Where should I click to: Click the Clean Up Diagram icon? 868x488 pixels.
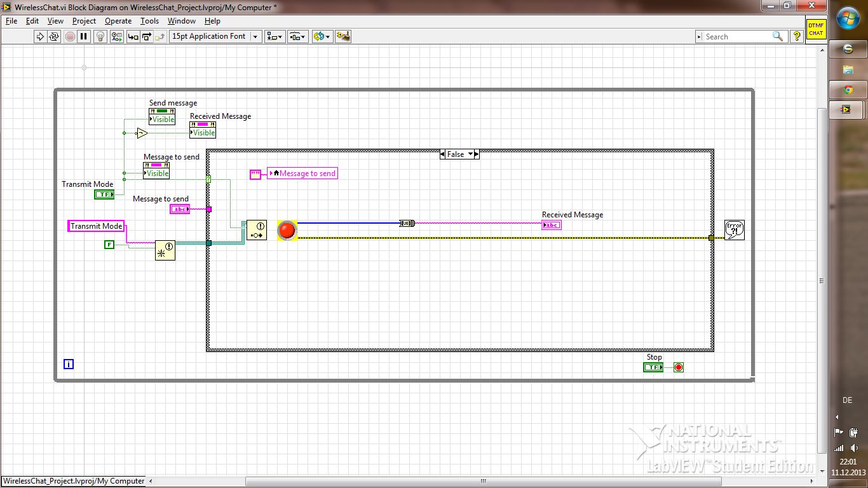click(343, 37)
